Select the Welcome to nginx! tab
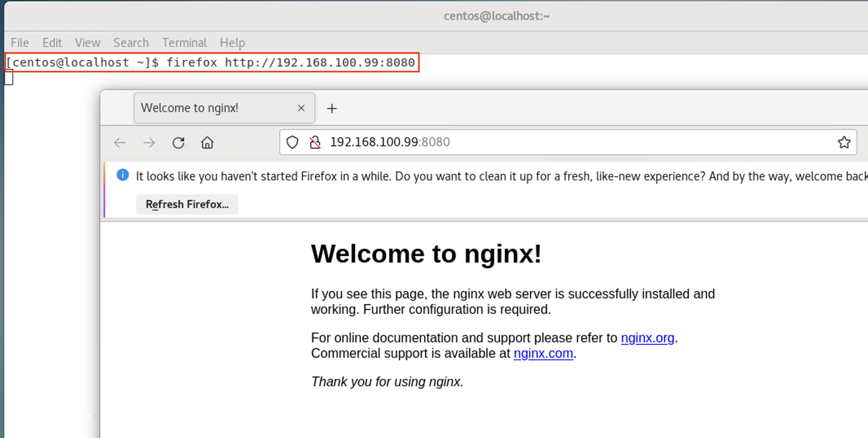The image size is (868, 438). [224, 108]
